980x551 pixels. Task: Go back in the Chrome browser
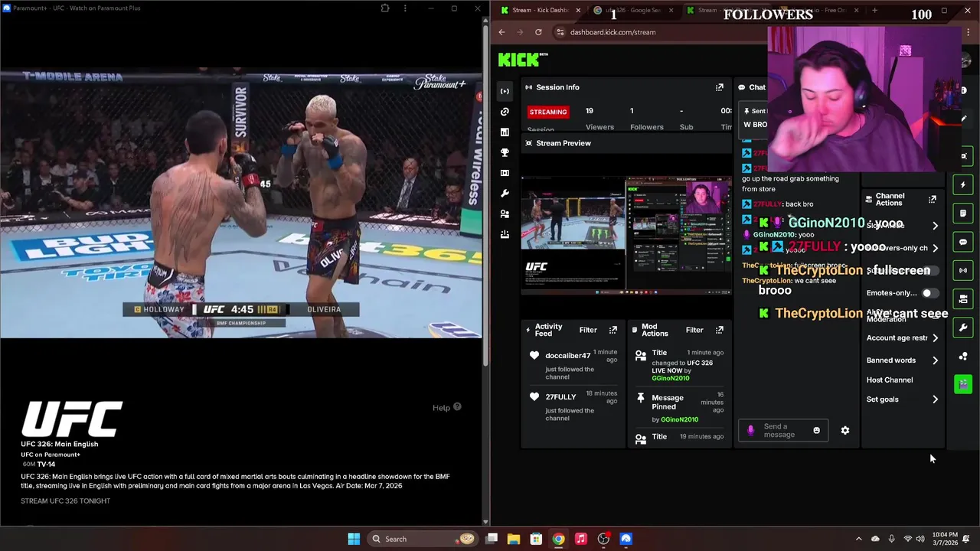pos(501,32)
